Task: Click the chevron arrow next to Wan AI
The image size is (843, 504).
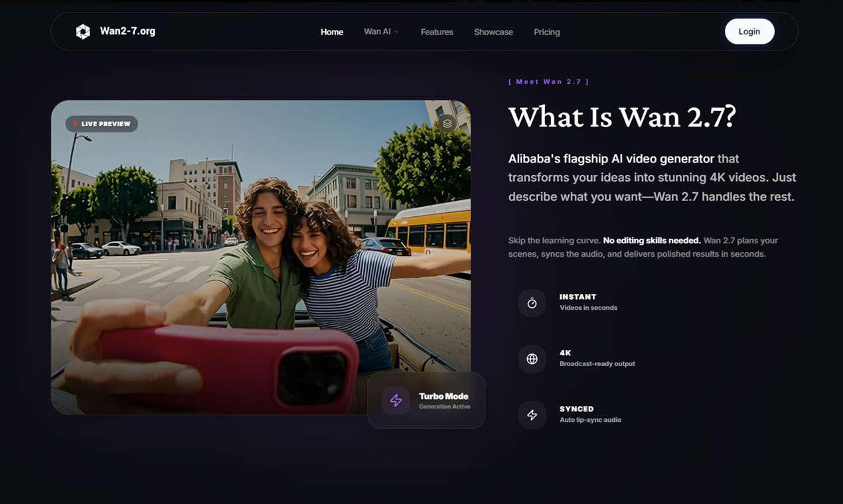Action: pyautogui.click(x=397, y=32)
